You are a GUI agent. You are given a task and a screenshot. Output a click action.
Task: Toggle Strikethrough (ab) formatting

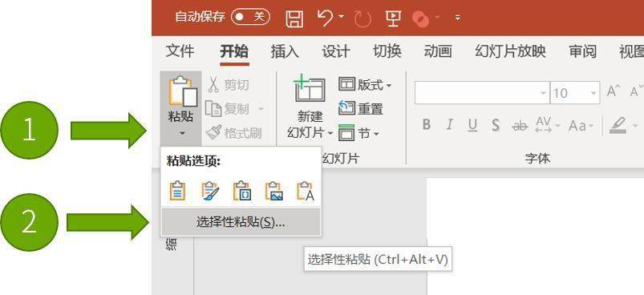pos(520,126)
